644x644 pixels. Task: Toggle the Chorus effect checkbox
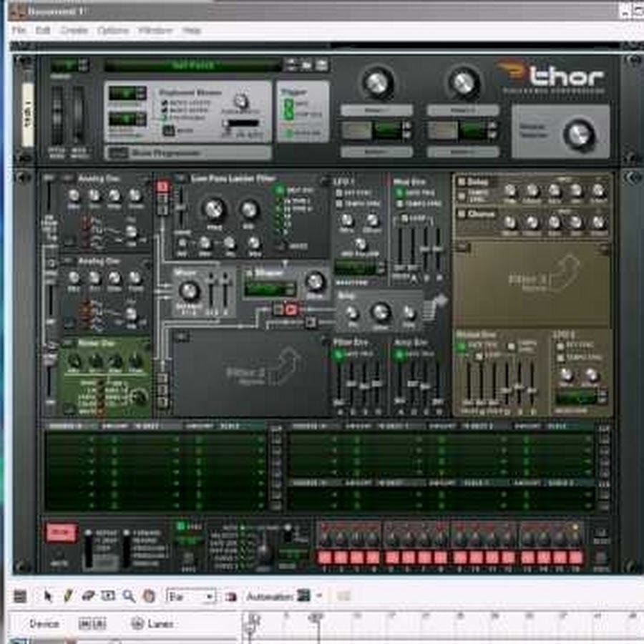point(462,214)
